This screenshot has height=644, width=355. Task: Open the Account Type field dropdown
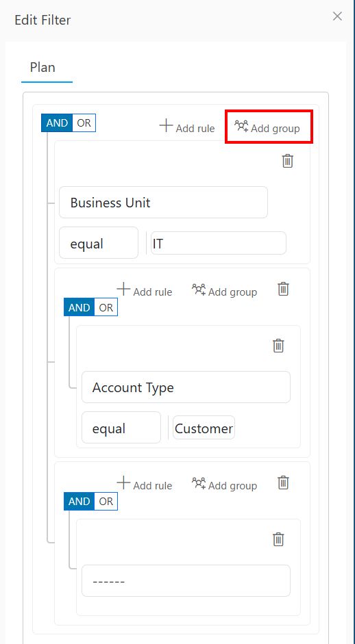[186, 387]
